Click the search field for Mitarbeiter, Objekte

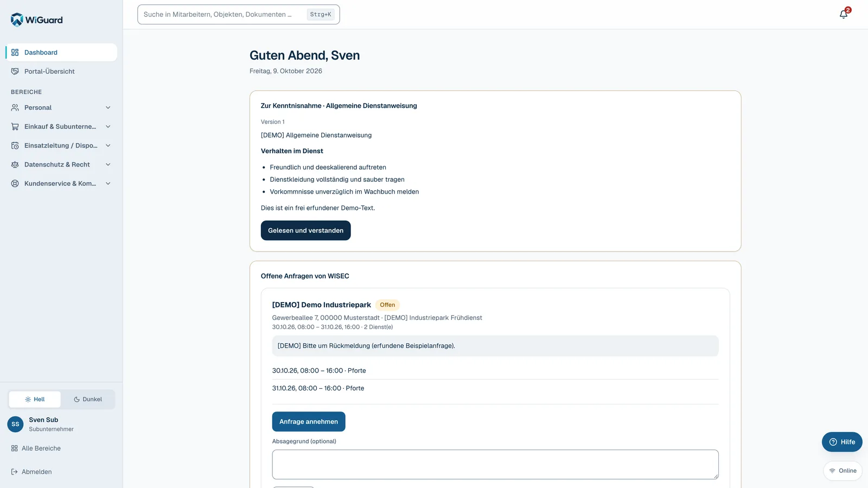(x=239, y=15)
